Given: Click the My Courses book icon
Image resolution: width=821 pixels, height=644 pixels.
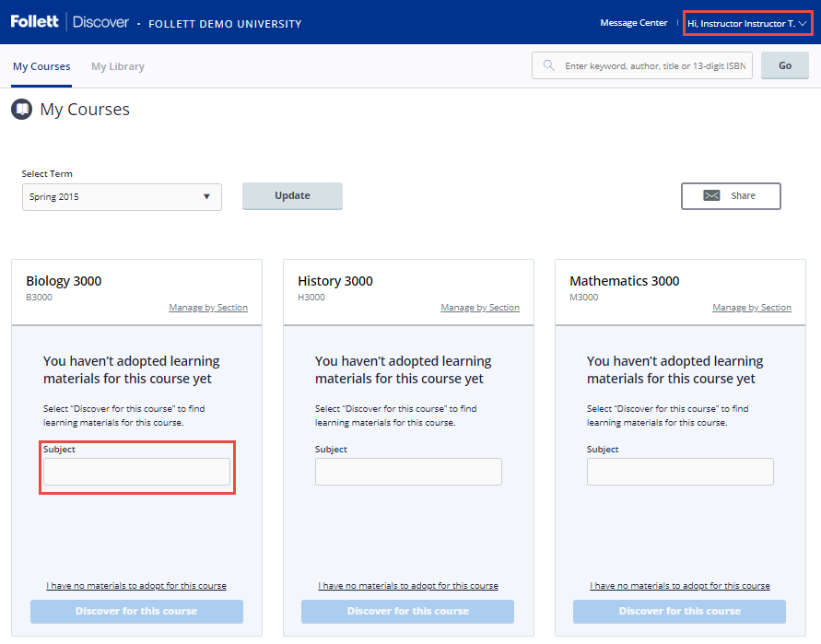Looking at the screenshot, I should pyautogui.click(x=22, y=110).
